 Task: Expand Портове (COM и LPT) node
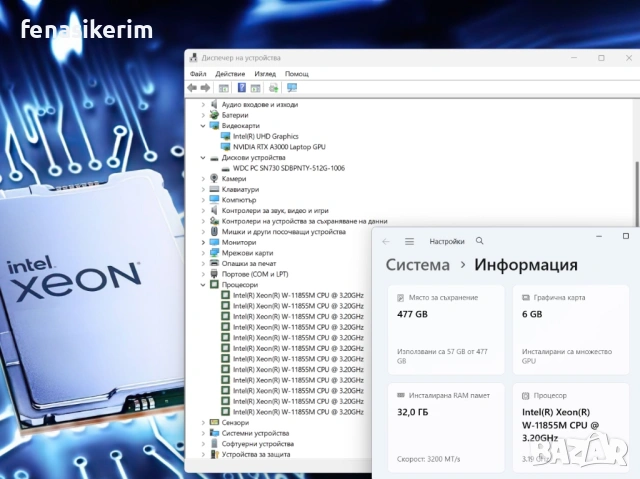tap(203, 274)
